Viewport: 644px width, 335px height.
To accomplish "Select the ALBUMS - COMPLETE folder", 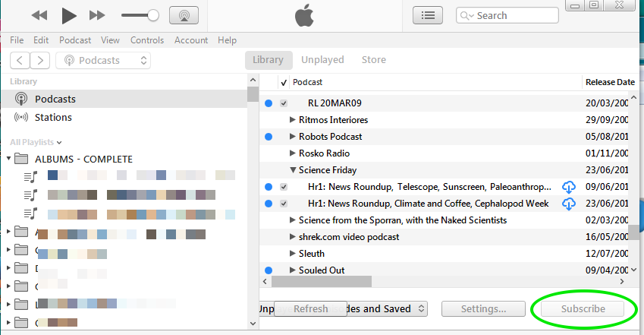I will click(83, 159).
